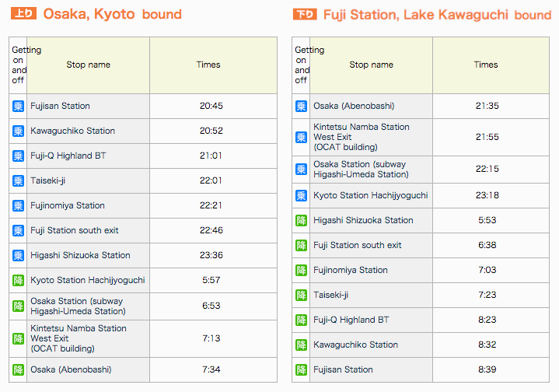Click Kintetsu Namba Station West Exit 21:55 row
Viewport: 559px width, 392px height.
point(421,137)
